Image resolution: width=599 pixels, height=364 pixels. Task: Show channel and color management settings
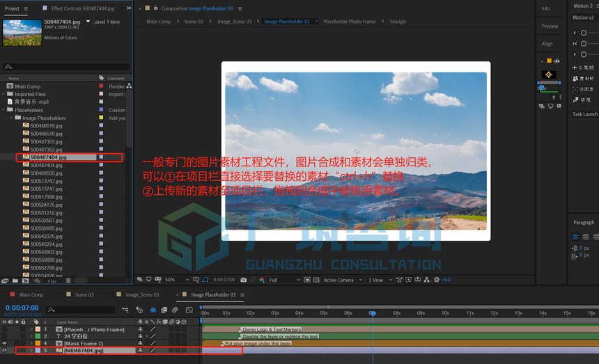[x=262, y=280]
